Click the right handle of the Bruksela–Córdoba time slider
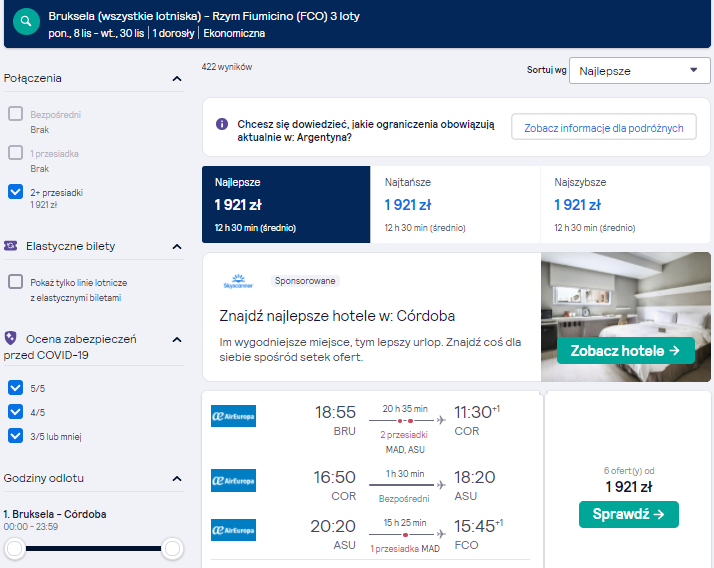The width and height of the screenshot is (714, 568). (x=172, y=548)
